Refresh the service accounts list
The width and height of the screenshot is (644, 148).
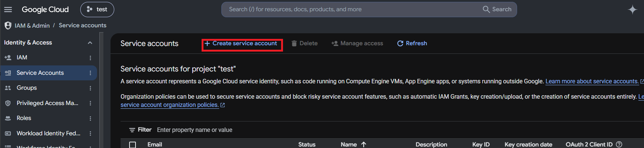click(412, 43)
